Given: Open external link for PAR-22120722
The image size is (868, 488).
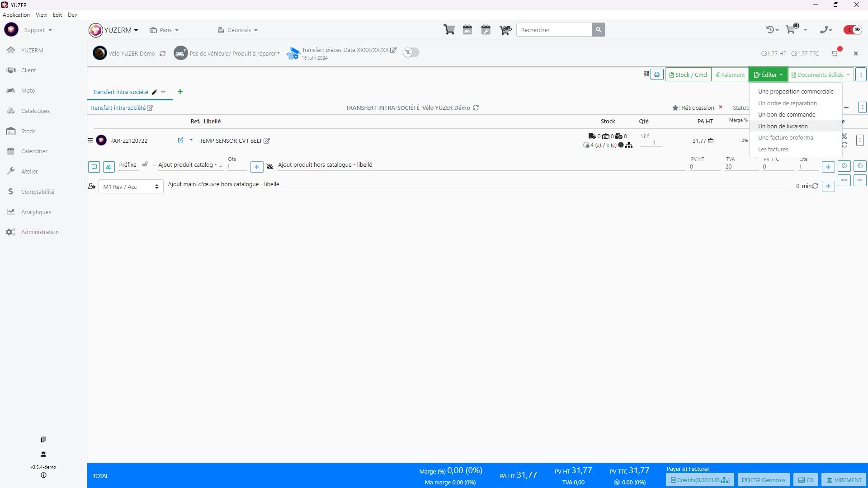Looking at the screenshot, I should tap(180, 140).
